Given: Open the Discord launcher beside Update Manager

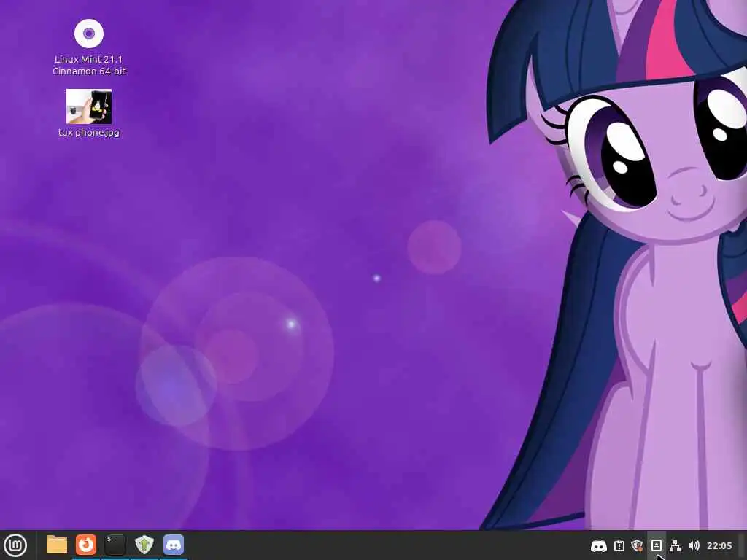Looking at the screenshot, I should [174, 545].
